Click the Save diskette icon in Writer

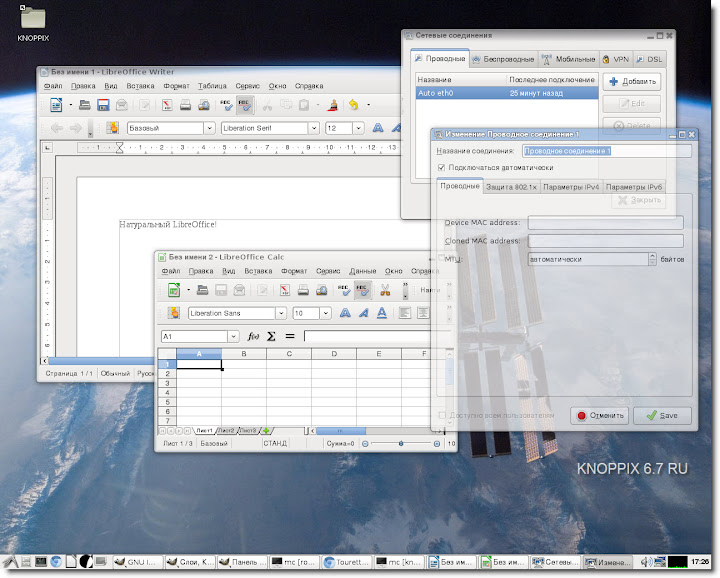[x=103, y=104]
